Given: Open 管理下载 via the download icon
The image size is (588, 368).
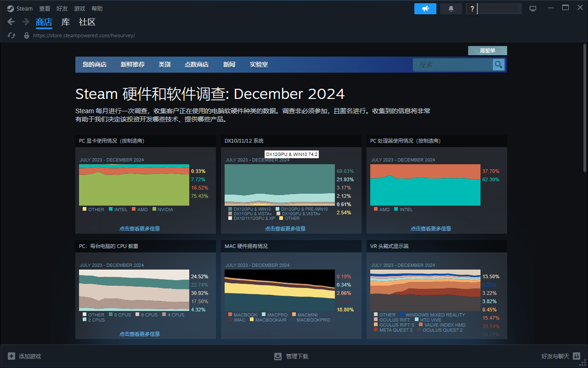Looking at the screenshot, I should tap(278, 356).
